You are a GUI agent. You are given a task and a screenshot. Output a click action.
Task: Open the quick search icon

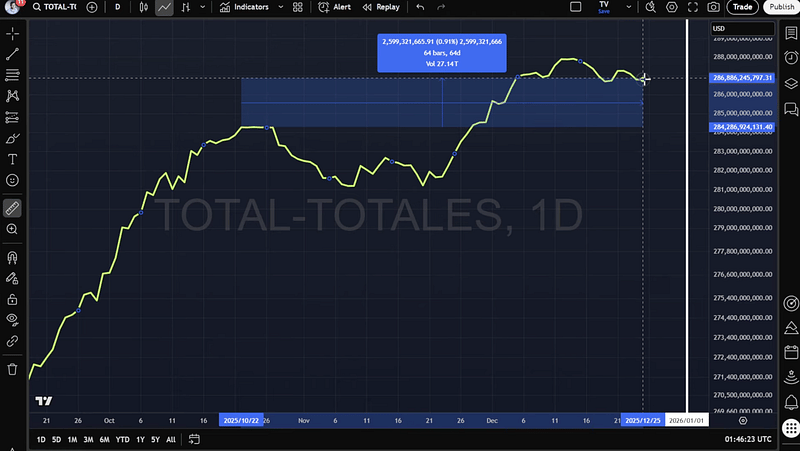point(651,7)
